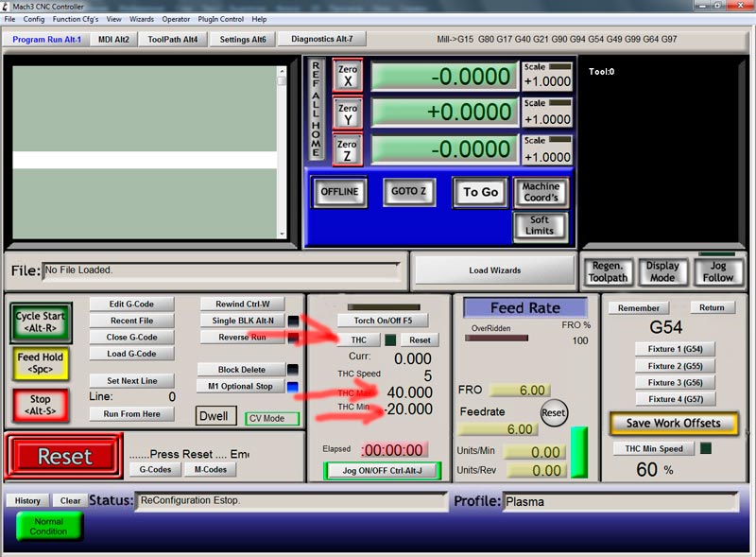Click the Zero Y axis button
This screenshot has height=557, width=756.
point(348,113)
